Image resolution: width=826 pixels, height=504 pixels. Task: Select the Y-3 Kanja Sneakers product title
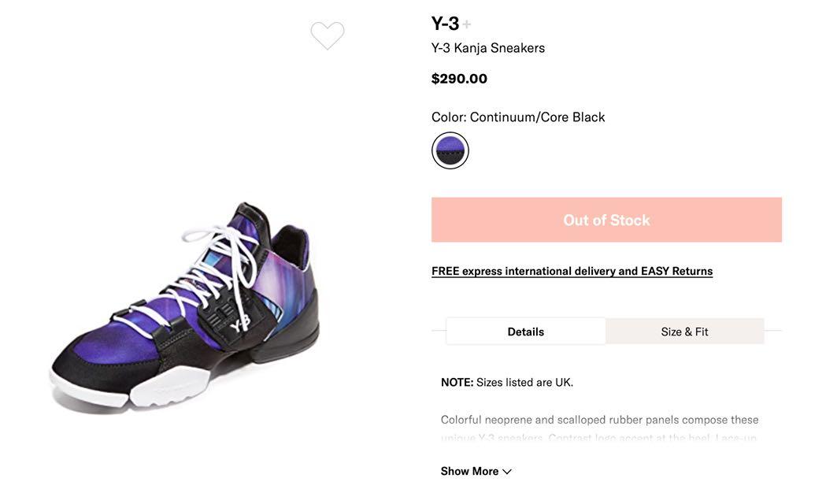coord(487,48)
